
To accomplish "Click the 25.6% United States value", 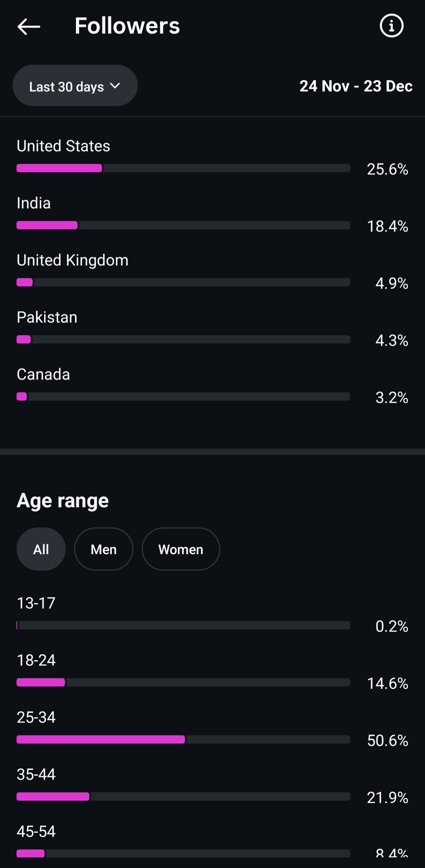I will click(x=388, y=169).
